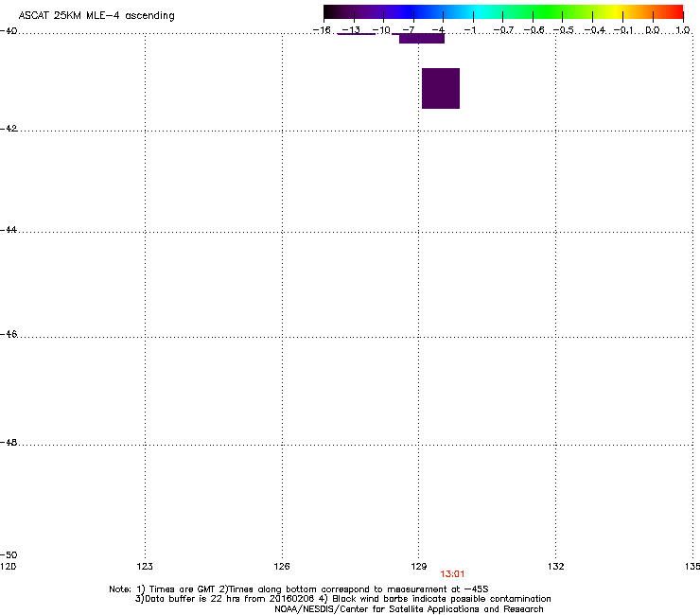This screenshot has width=700, height=615.
Task: Click the '-0.1' color scale label
Action: point(623,30)
